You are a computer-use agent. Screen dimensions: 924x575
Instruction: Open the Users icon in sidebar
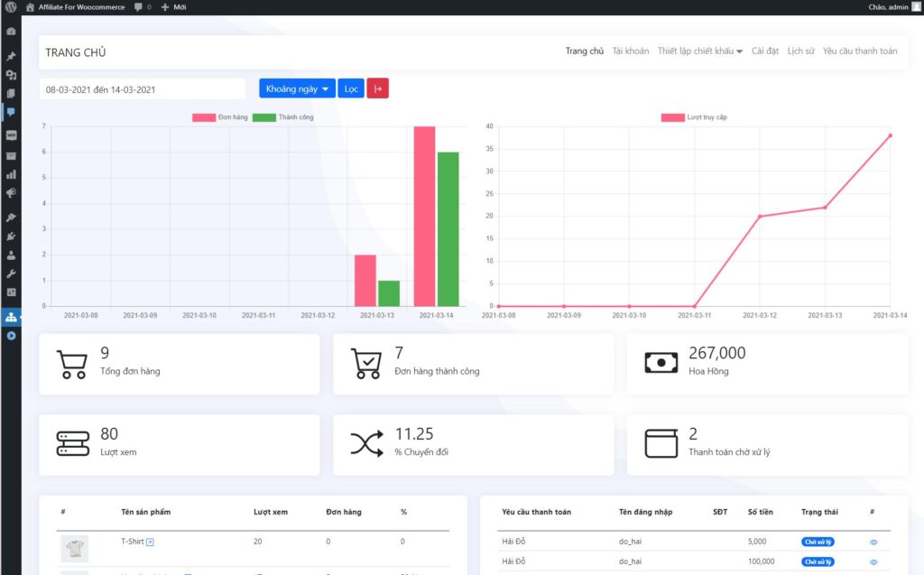point(11,255)
